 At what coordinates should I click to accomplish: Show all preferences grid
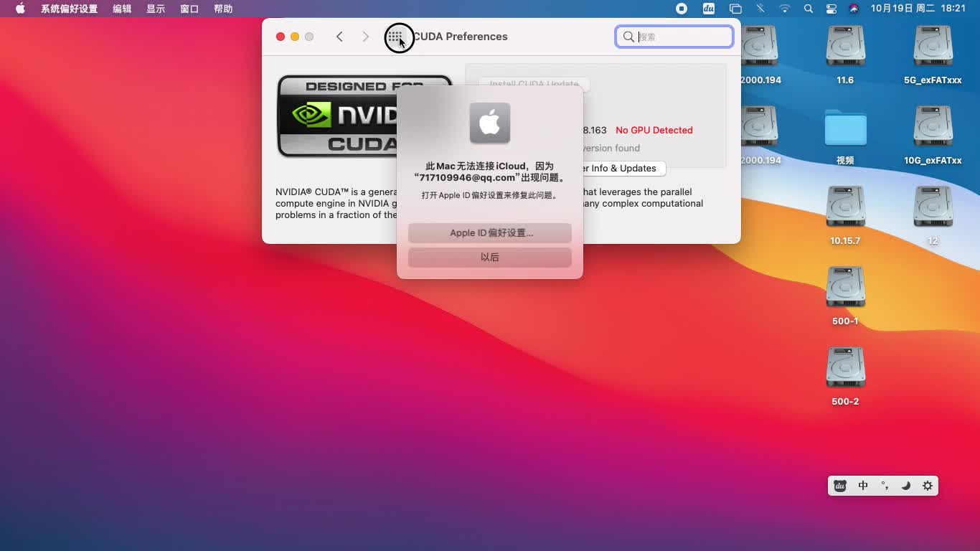(395, 37)
